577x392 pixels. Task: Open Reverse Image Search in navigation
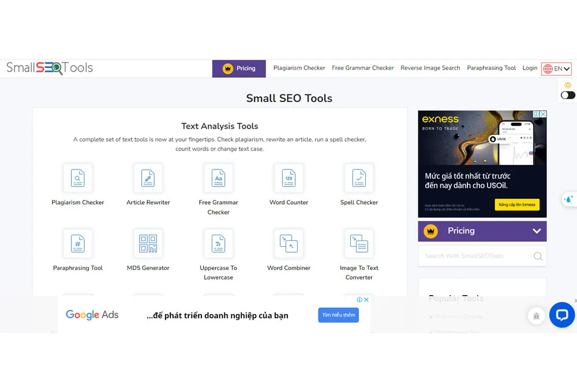(430, 67)
